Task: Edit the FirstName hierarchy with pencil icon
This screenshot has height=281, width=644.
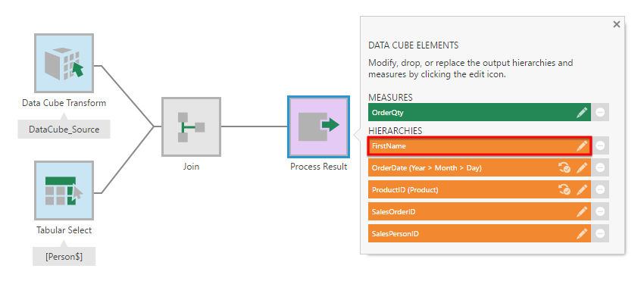Action: click(x=582, y=145)
